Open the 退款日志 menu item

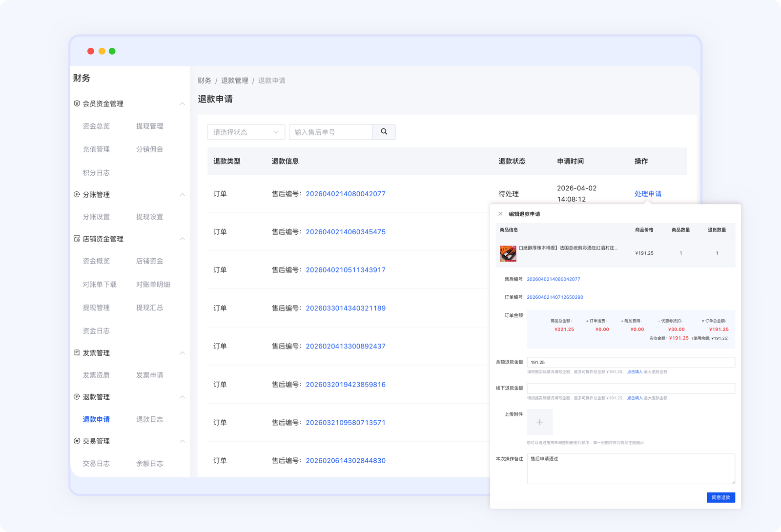(x=149, y=419)
